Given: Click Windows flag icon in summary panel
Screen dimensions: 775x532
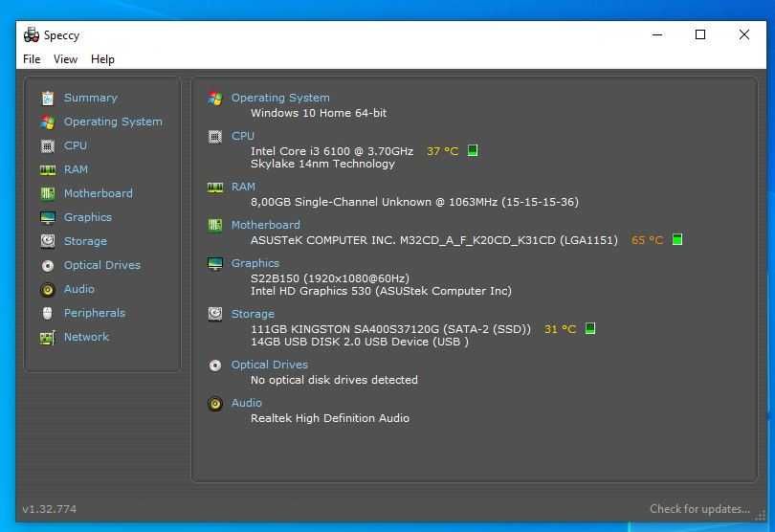Looking at the screenshot, I should point(215,99).
